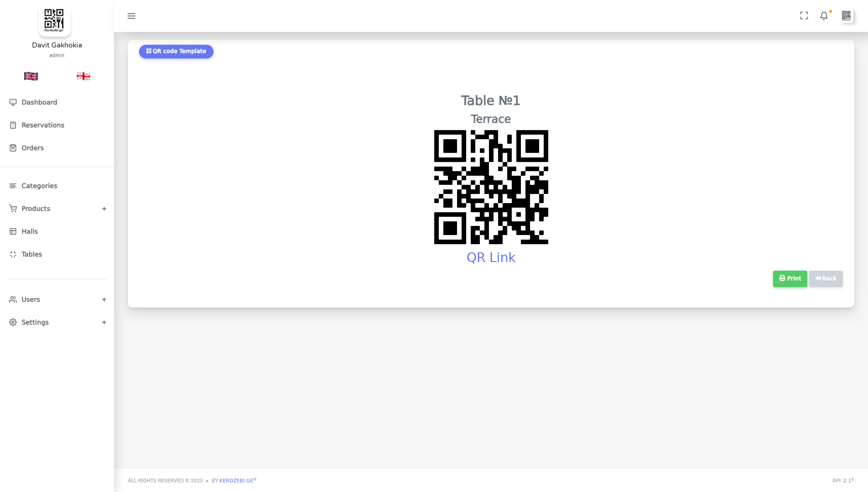Switch language with the UK flag

(x=31, y=76)
